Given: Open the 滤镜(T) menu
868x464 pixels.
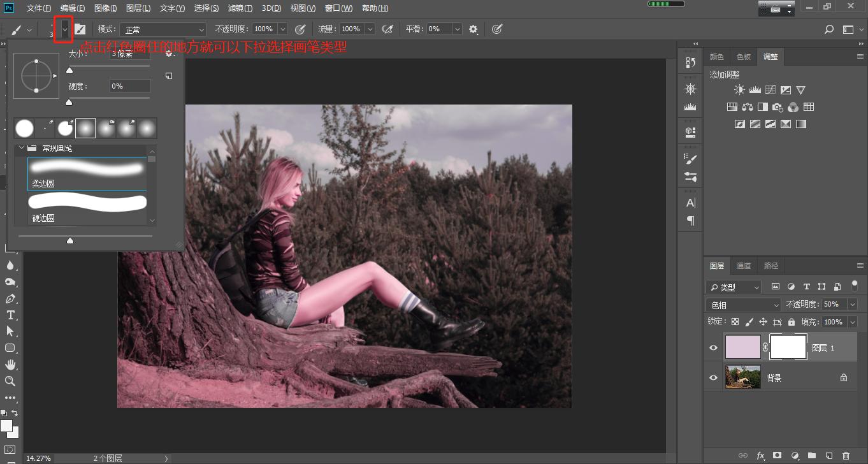Looking at the screenshot, I should point(240,8).
